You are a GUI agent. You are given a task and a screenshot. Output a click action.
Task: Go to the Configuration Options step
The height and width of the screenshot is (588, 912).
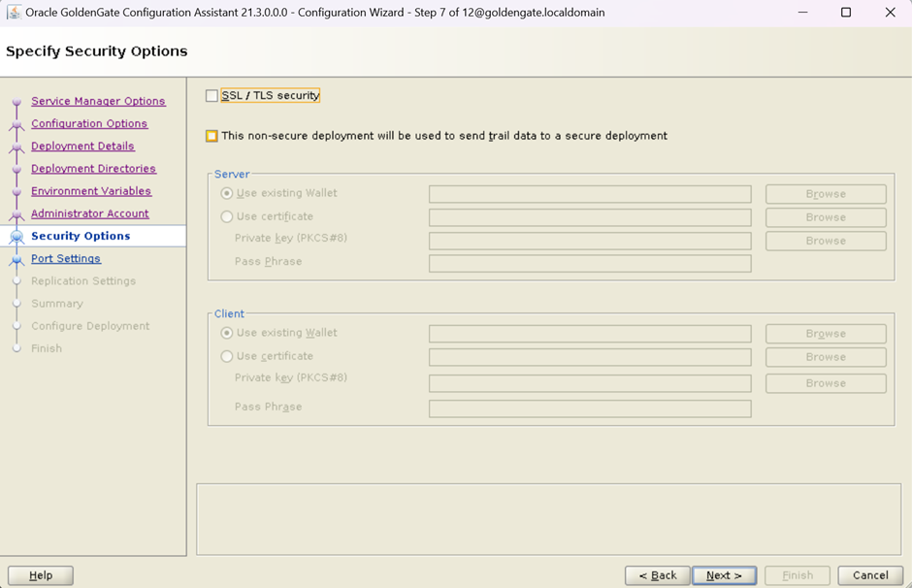click(x=89, y=123)
